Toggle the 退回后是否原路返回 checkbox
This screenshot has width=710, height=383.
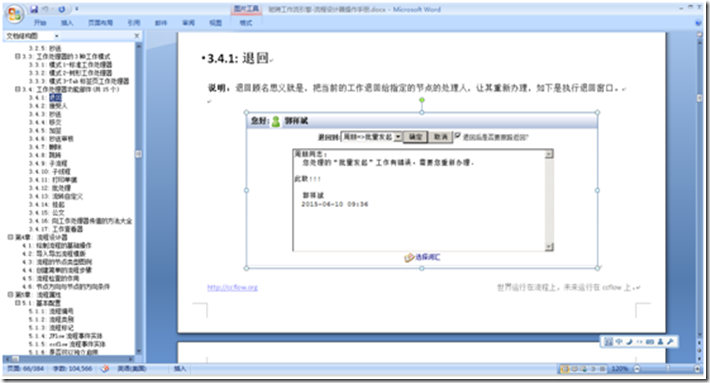click(x=457, y=135)
